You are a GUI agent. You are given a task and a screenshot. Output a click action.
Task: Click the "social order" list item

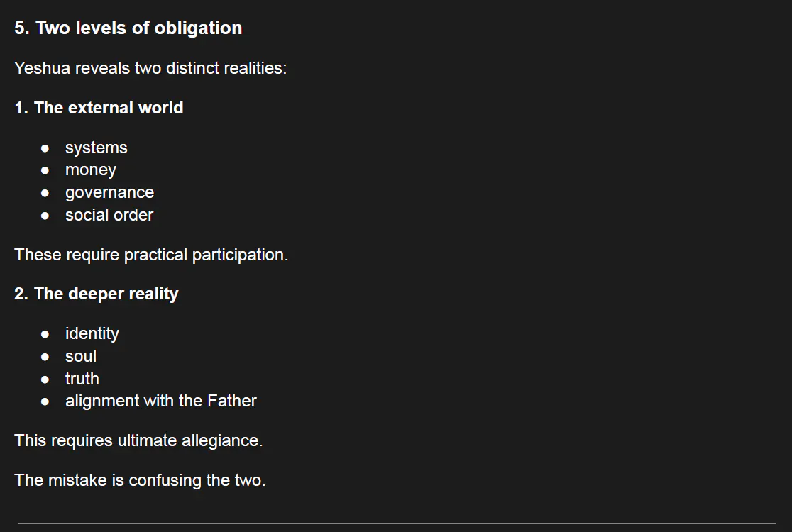(109, 215)
